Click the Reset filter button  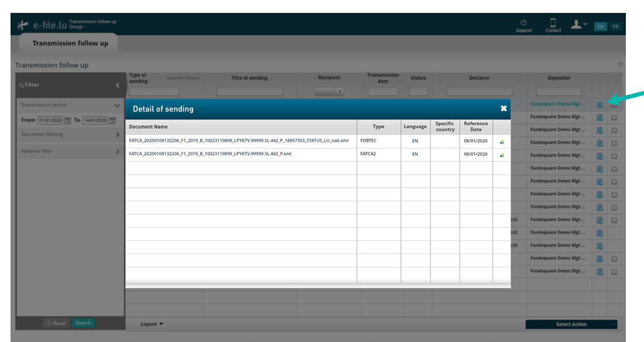click(56, 323)
